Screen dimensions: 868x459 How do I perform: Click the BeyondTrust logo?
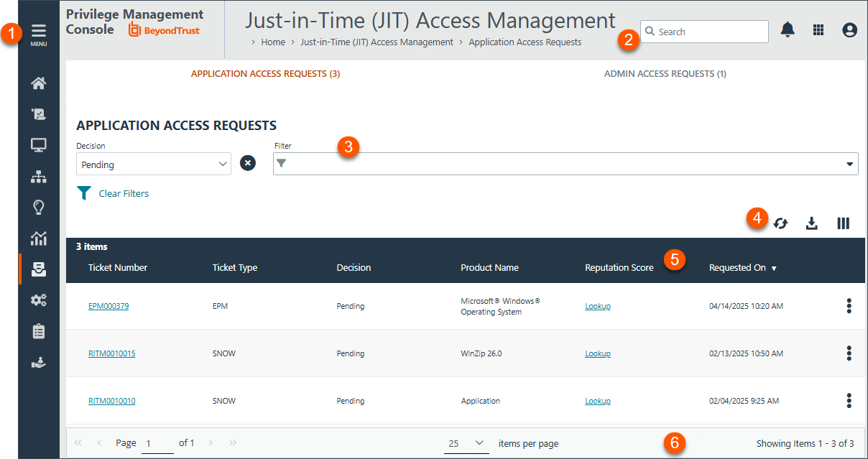coord(164,30)
